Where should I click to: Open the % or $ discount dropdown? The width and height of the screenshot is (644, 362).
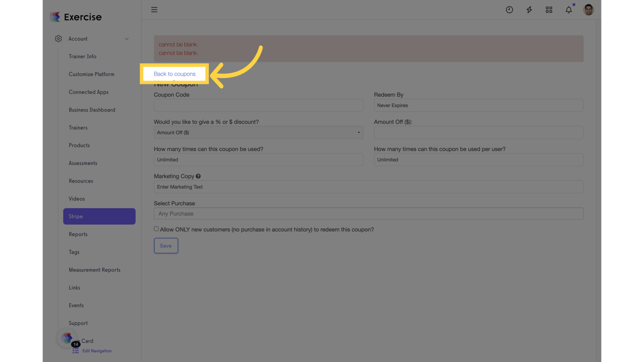(x=258, y=132)
